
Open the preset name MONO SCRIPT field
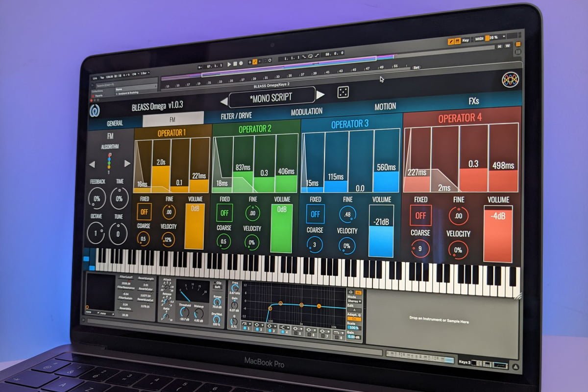pos(271,97)
